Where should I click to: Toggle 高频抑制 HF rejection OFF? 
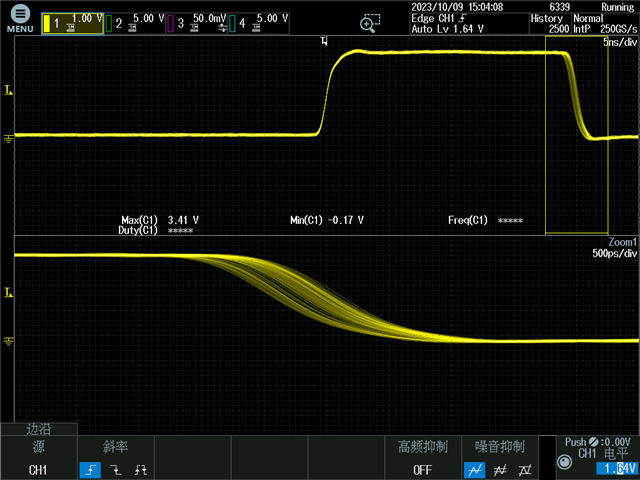click(422, 458)
